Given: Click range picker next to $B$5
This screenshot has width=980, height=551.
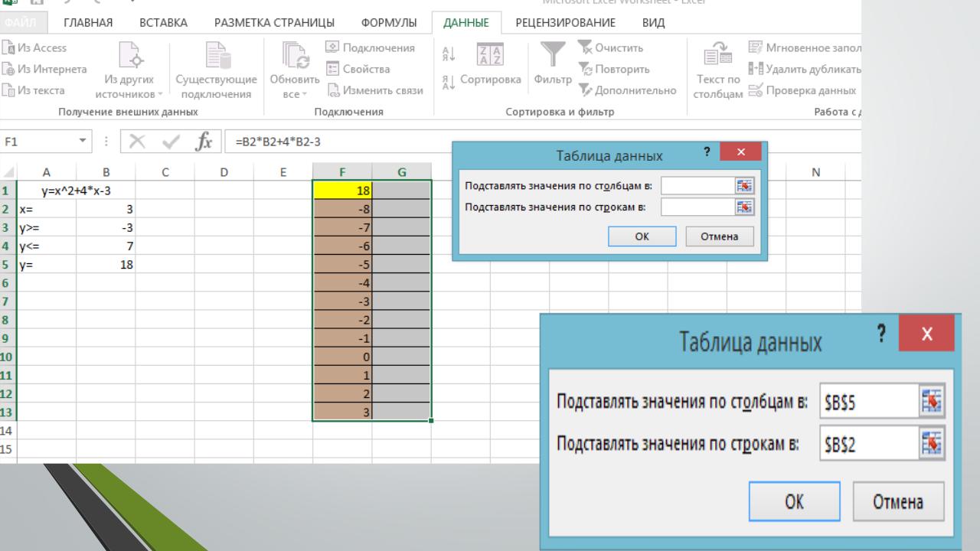Looking at the screenshot, I should coord(933,402).
